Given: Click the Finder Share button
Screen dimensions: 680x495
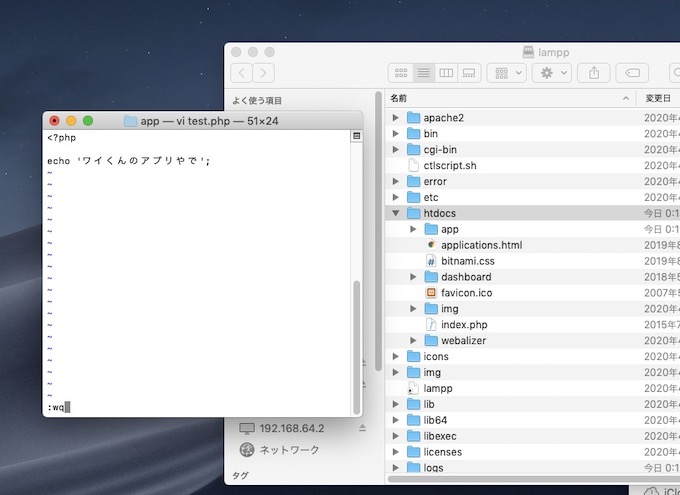Looking at the screenshot, I should point(594,72).
